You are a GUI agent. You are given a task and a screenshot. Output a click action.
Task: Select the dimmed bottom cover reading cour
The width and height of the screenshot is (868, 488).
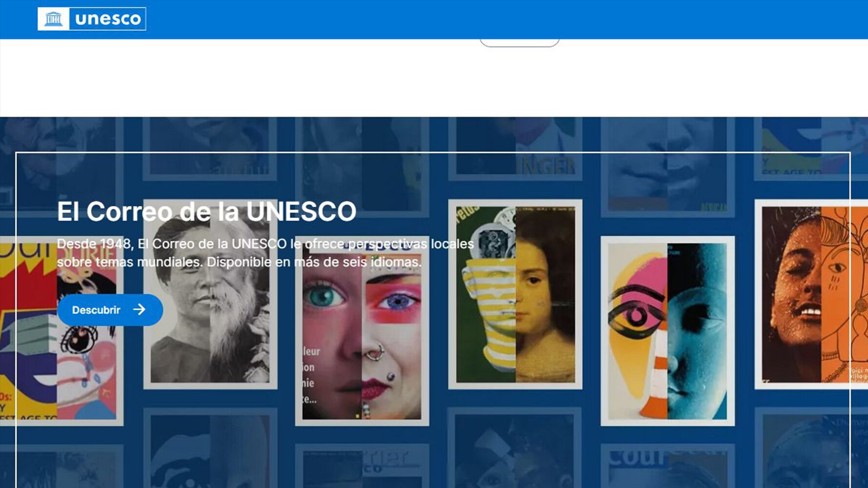pyautogui.click(x=668, y=466)
